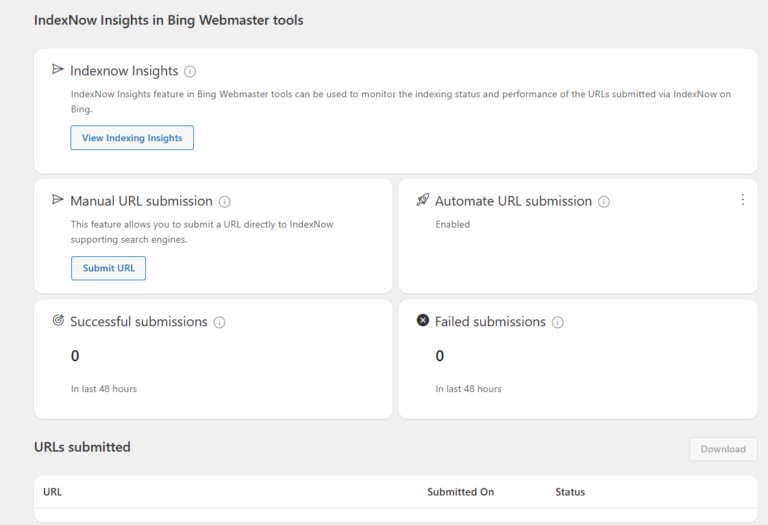Click the Download button for URLs submitted
768x525 pixels.
(x=723, y=449)
